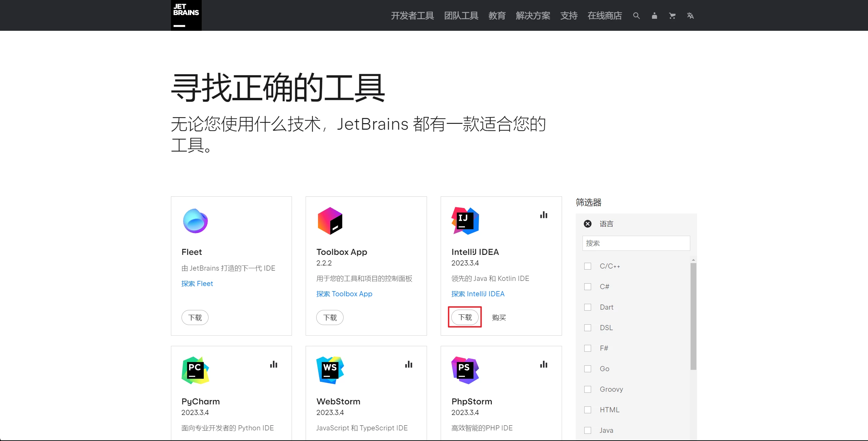Image resolution: width=868 pixels, height=441 pixels.
Task: Open the 支持 menu
Action: coord(569,16)
